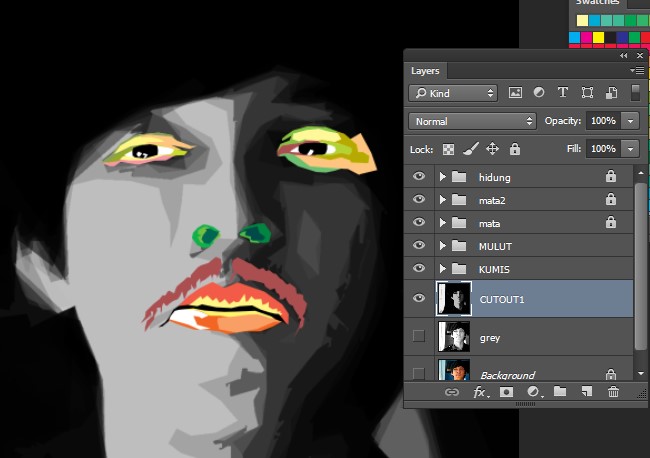Filter layers by pixel layer icon
The height and width of the screenshot is (458, 650).
515,92
